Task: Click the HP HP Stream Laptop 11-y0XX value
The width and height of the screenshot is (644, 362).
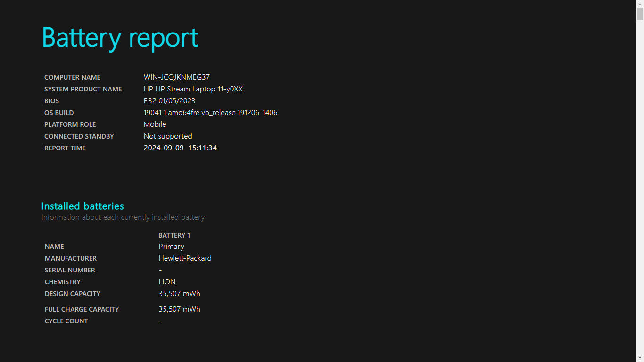Action: pos(193,89)
